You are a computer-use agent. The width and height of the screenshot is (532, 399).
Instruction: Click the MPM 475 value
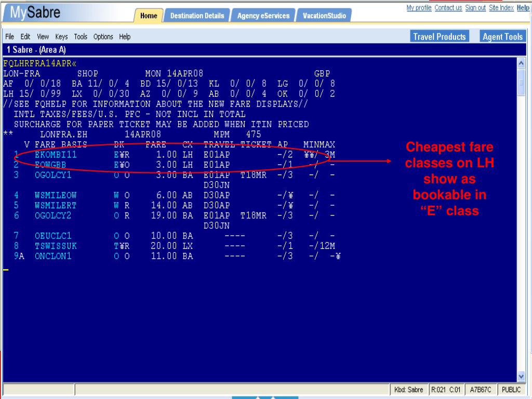point(237,135)
